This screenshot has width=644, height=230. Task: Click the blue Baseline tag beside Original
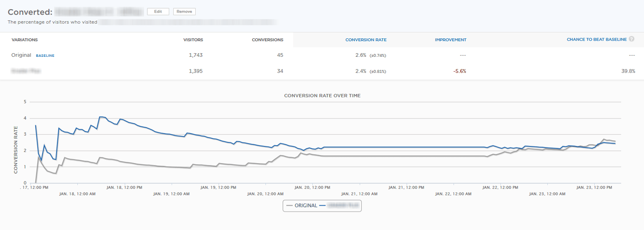[x=45, y=55]
